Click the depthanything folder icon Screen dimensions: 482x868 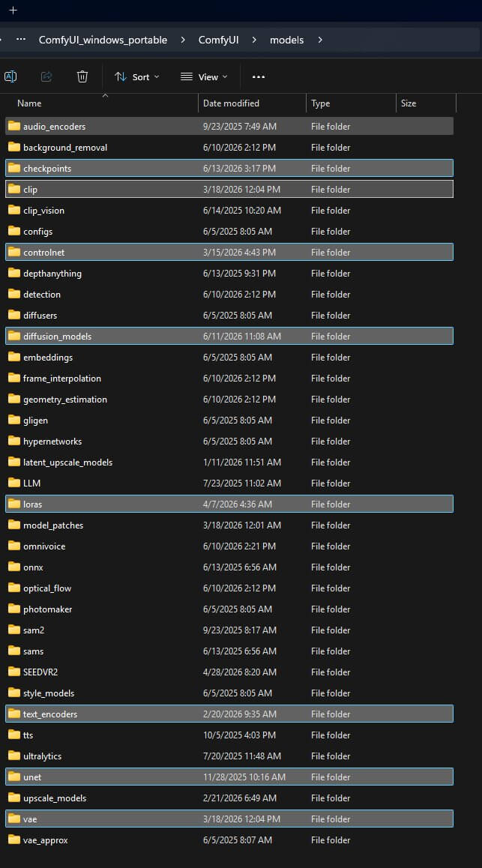[14, 274]
